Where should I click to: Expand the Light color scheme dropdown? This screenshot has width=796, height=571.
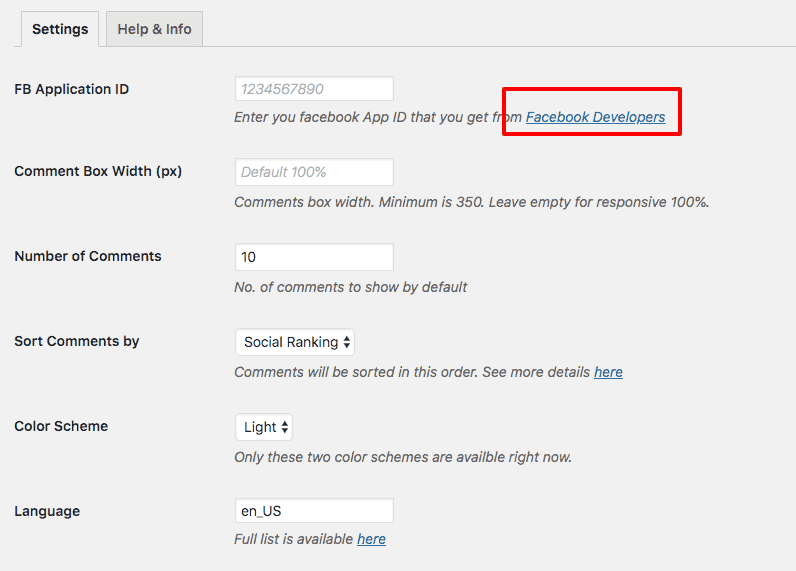pyautogui.click(x=264, y=427)
